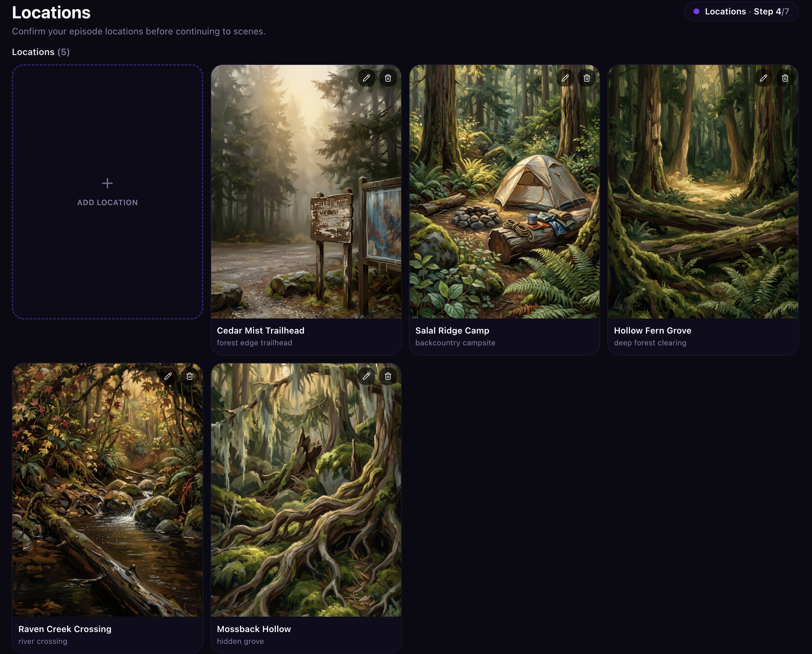Open the Cedar Mist Trailhead image
The height and width of the screenshot is (654, 812).
[x=306, y=191]
